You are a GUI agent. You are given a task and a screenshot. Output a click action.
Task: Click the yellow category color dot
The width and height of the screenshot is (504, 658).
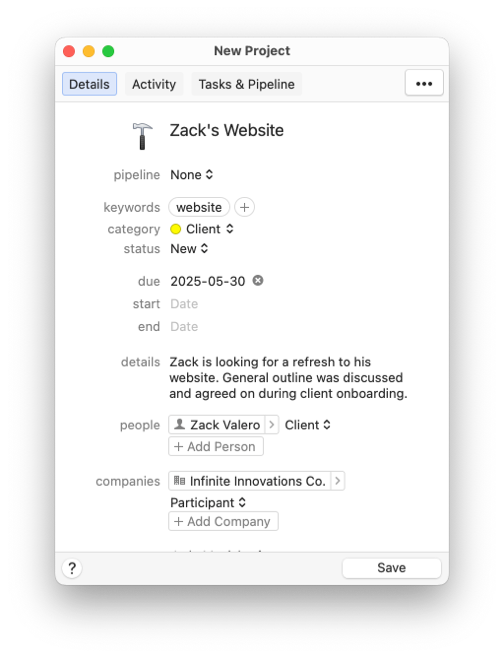click(175, 229)
